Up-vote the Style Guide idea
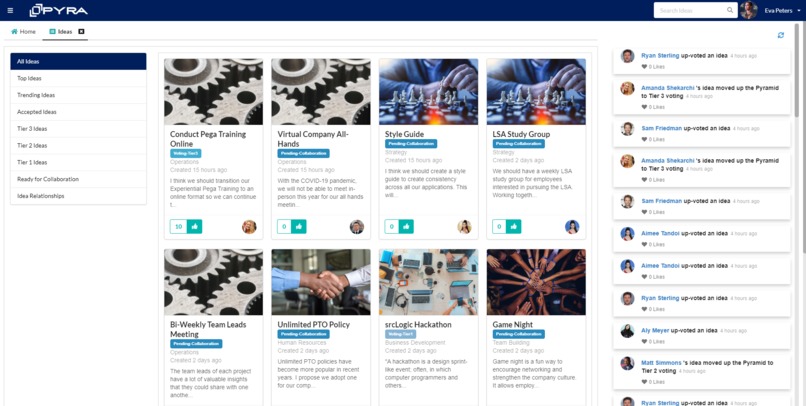Screen dimensions: 806x406 [x=406, y=227]
